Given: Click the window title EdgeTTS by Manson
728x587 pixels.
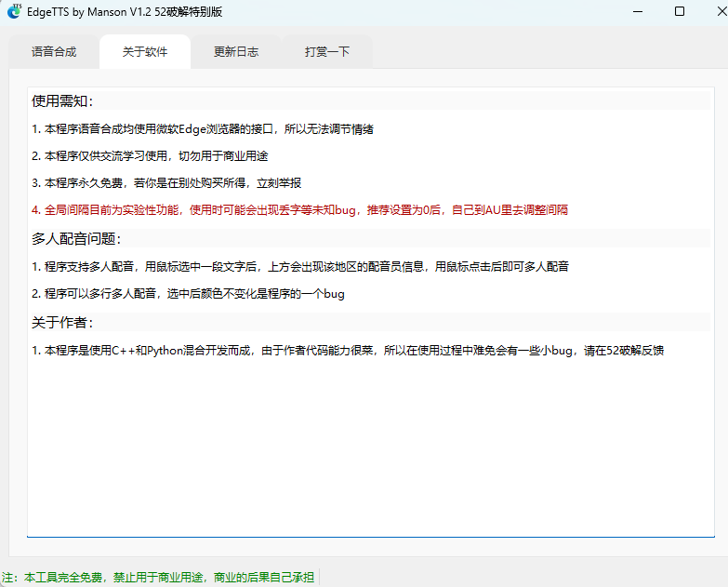Looking at the screenshot, I should (125, 11).
